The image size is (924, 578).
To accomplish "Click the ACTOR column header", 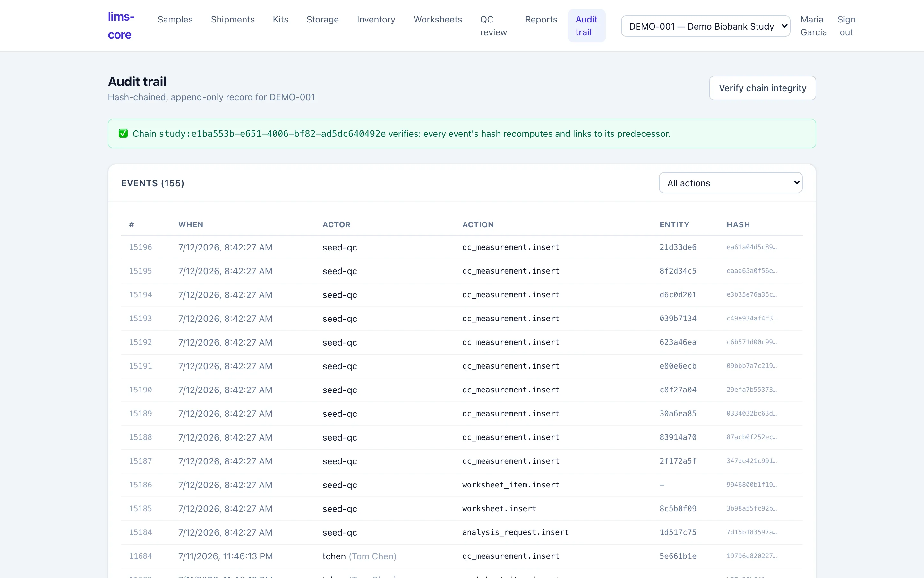I will [x=336, y=225].
